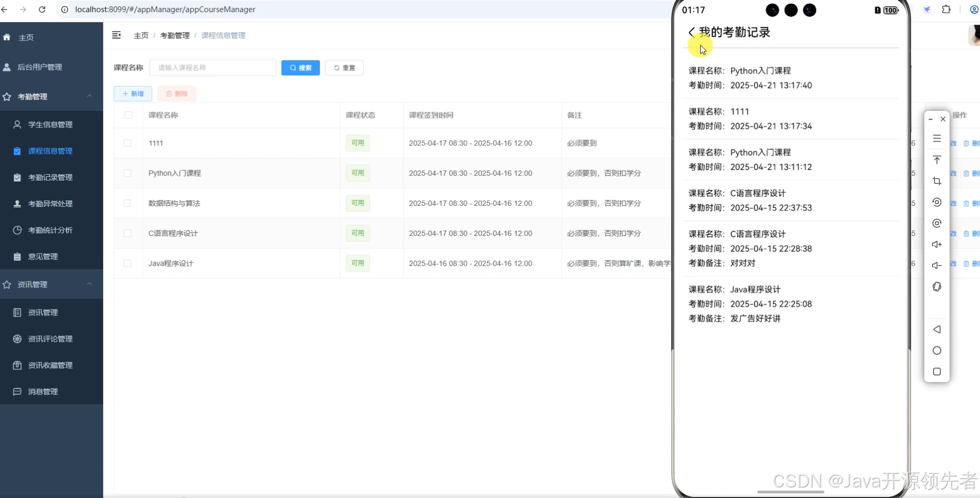Viewport: 980px width, 498px height.
Task: Open 消息管理 menu item
Action: [x=52, y=392]
